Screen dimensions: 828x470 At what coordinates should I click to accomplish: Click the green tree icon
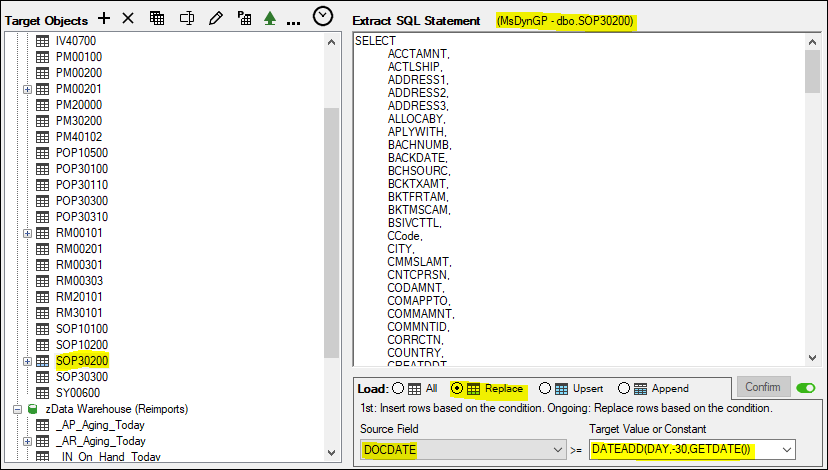click(269, 19)
